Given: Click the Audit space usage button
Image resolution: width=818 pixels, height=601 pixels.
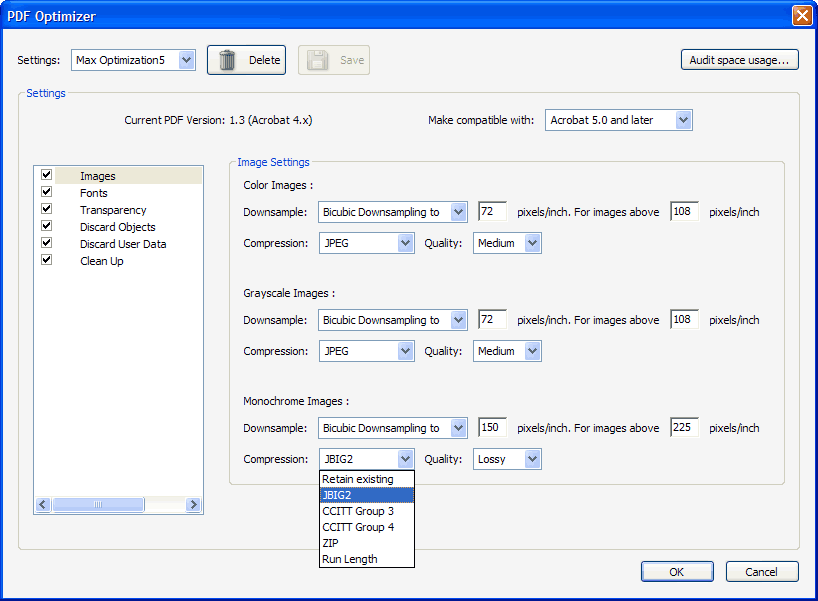Looking at the screenshot, I should tap(740, 60).
